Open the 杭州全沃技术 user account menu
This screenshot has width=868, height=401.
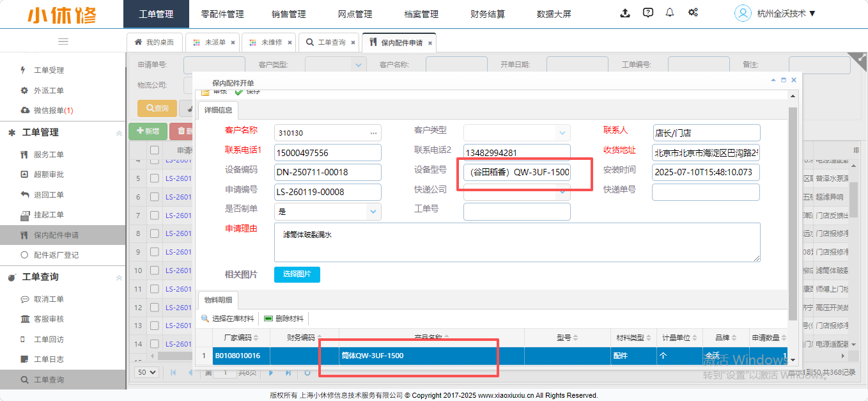point(777,13)
